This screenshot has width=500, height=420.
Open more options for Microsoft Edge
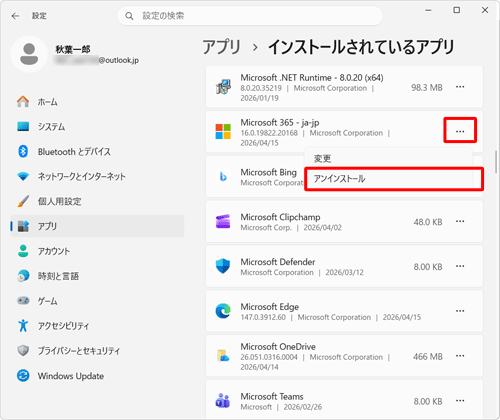click(460, 311)
